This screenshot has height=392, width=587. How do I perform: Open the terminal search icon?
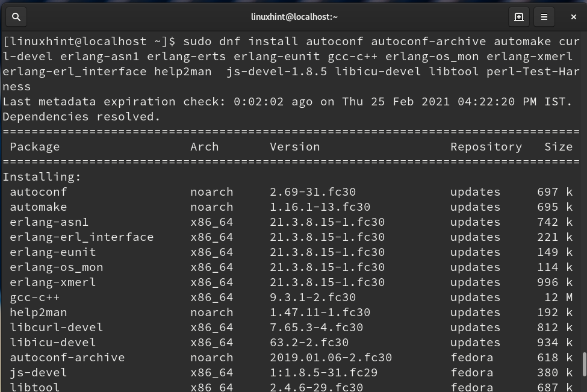pyautogui.click(x=16, y=17)
